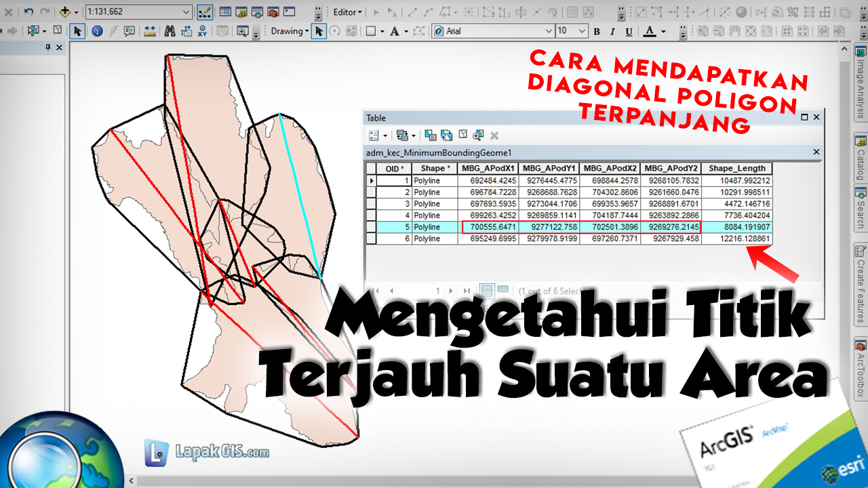Open the Create Viewer Window tool
This screenshot has width=868, height=488.
coord(242,31)
